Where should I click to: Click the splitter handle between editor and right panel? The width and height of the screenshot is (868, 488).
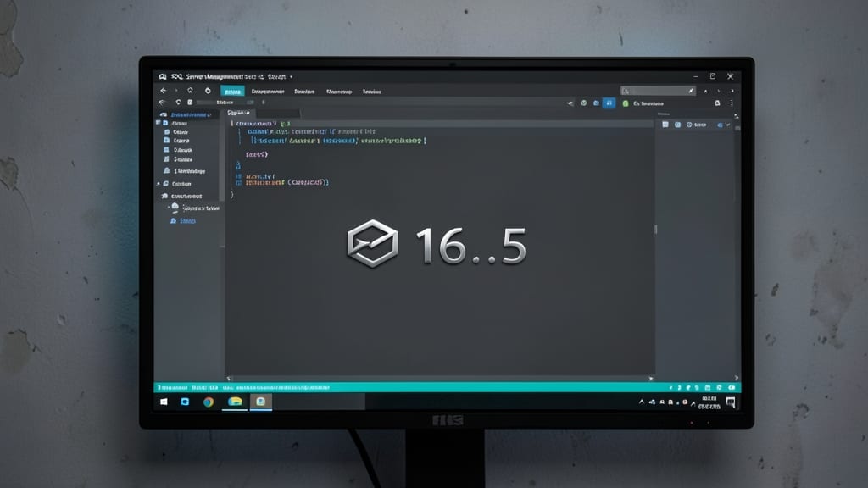click(x=655, y=229)
